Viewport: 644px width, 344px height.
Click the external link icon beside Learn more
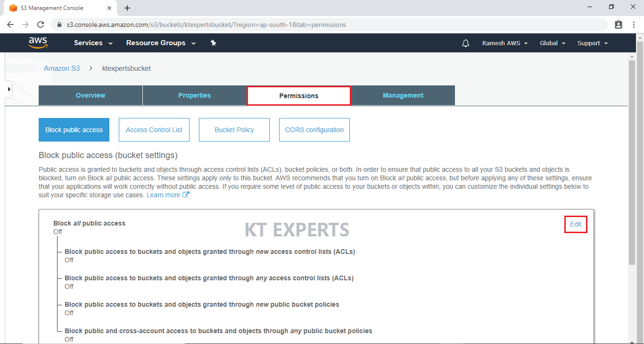coord(186,195)
